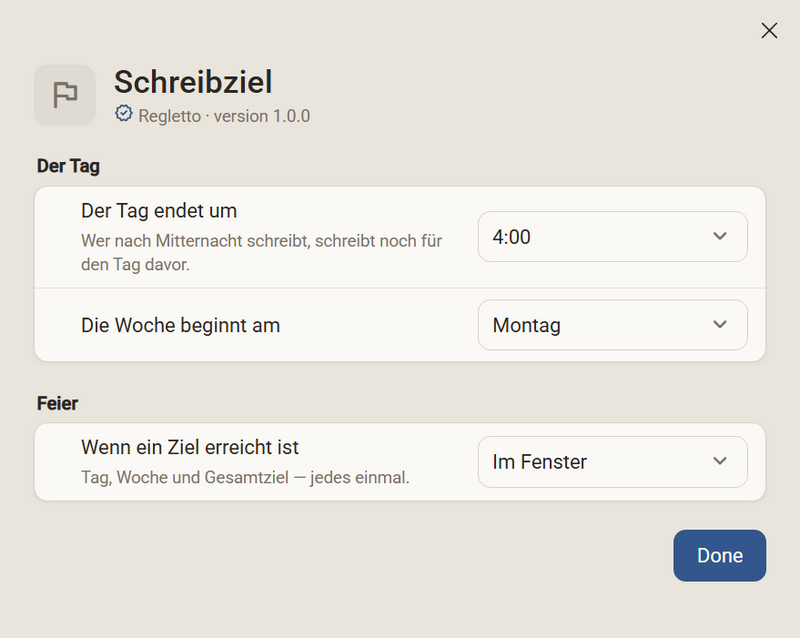Viewport: 800px width, 638px height.
Task: Click the Schreibziel title heading
Action: pos(193,82)
